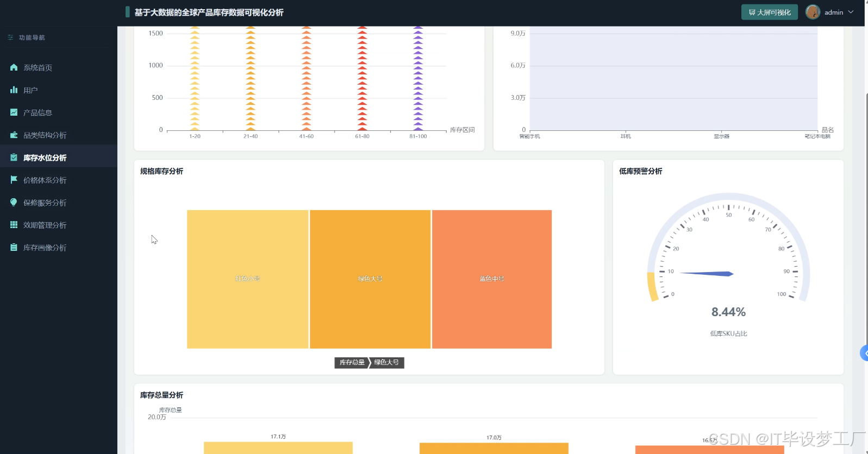Click the 绿色大号 treemap block
This screenshot has width=868, height=454.
click(x=370, y=279)
